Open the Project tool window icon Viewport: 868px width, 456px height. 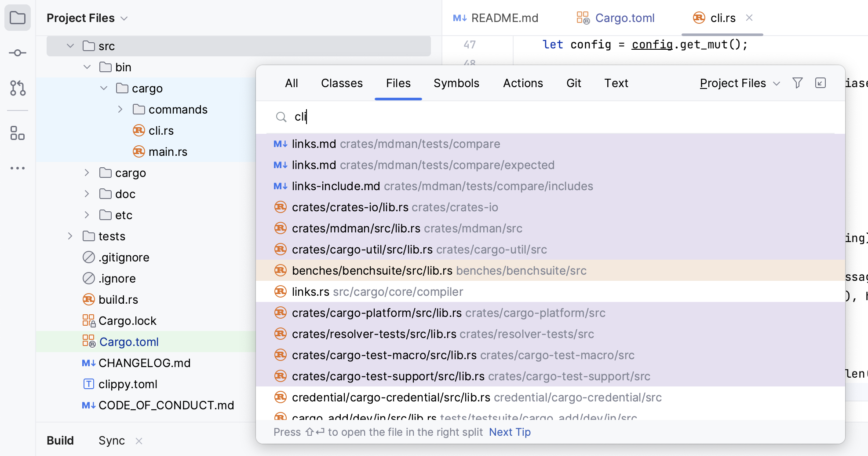[17, 18]
